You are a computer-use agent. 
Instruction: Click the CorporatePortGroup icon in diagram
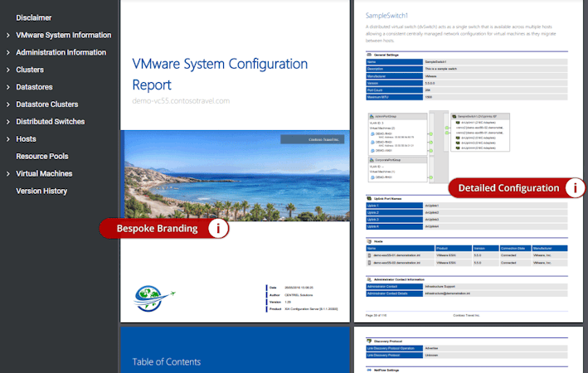pyautogui.click(x=372, y=160)
